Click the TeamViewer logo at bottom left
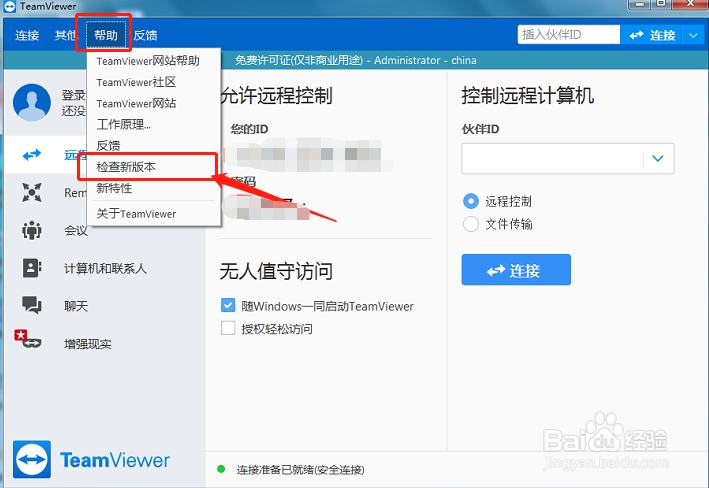This screenshot has height=488, width=709. (x=92, y=460)
